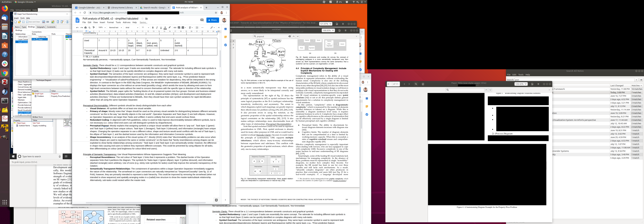Click the paint format roller icon
The width and height of the screenshot is (644, 224).
(94, 28)
